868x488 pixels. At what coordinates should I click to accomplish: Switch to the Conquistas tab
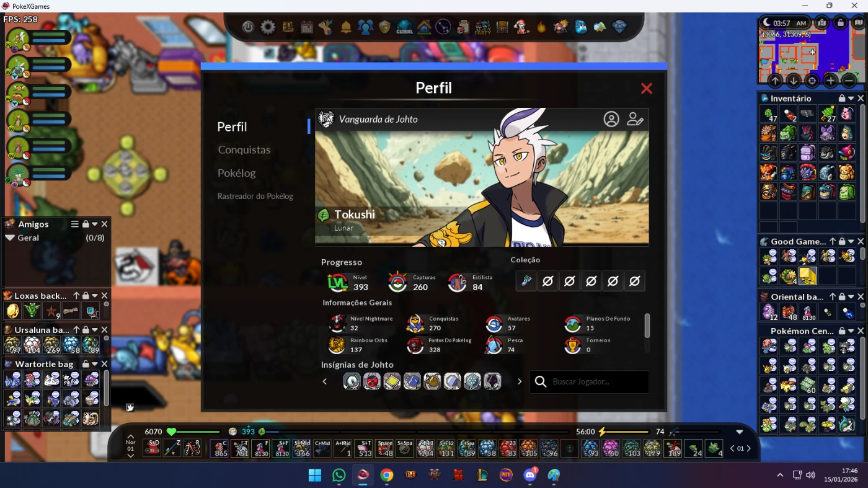click(244, 149)
